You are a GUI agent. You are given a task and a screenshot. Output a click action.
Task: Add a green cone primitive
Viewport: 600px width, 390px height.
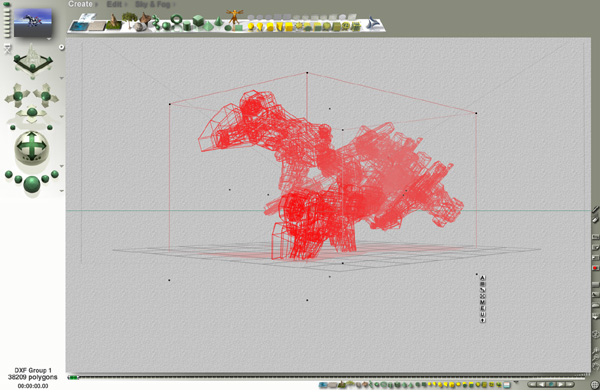pyautogui.click(x=218, y=21)
